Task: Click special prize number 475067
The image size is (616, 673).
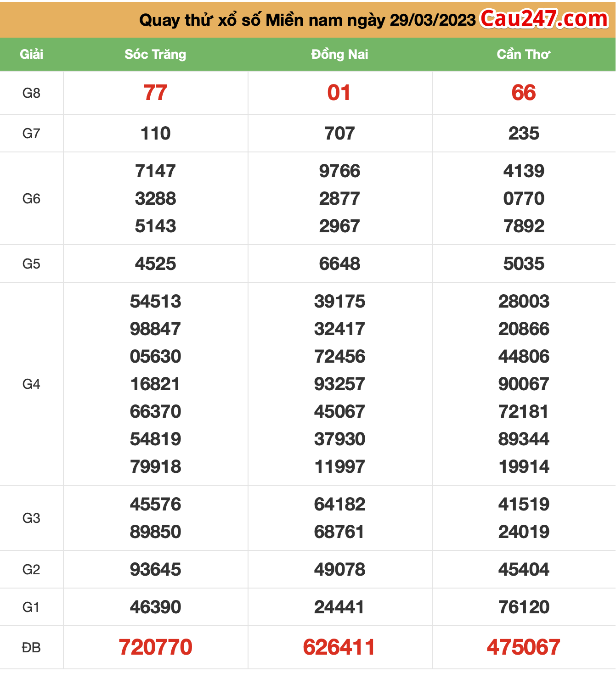Action: click(524, 647)
